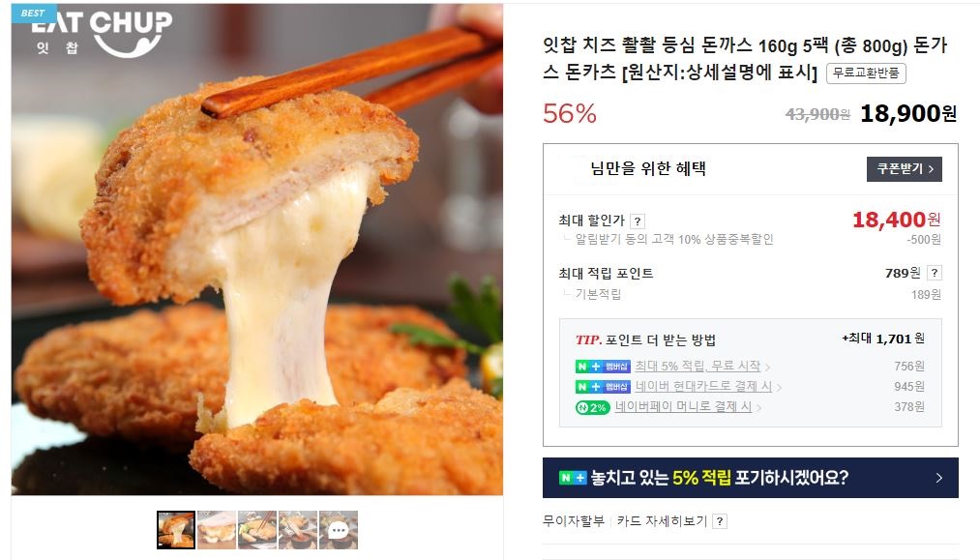Select the third thumbnail with chopsticks

[x=257, y=530]
